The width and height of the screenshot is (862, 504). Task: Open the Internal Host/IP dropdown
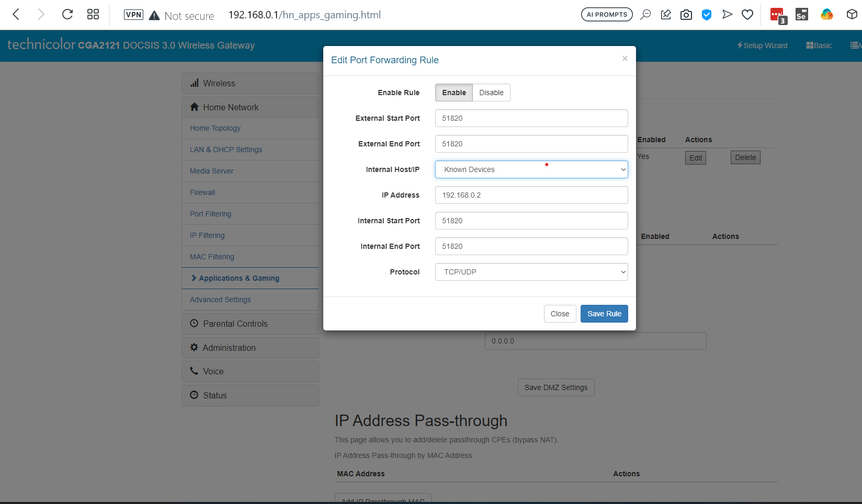pyautogui.click(x=531, y=169)
